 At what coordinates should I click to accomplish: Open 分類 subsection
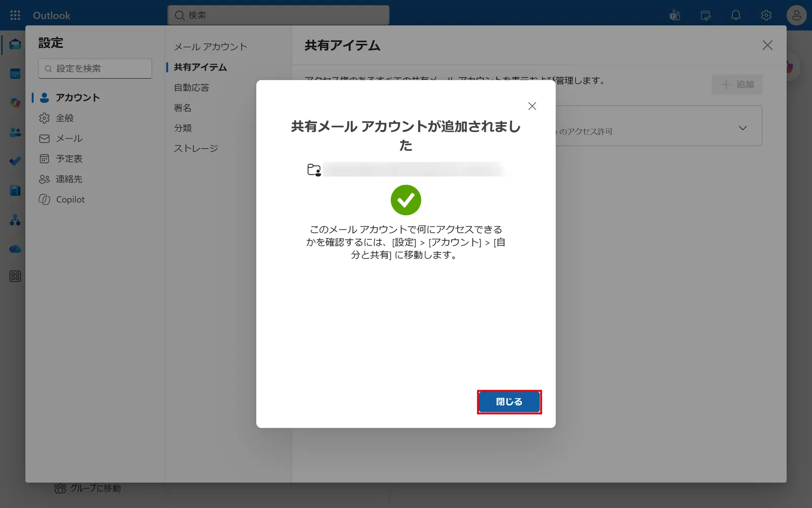[183, 128]
